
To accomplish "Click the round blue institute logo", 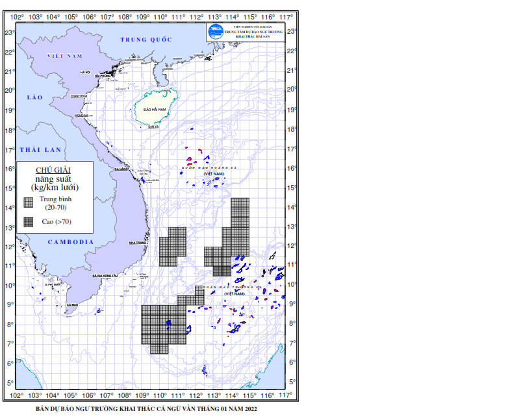I will [216, 32].
